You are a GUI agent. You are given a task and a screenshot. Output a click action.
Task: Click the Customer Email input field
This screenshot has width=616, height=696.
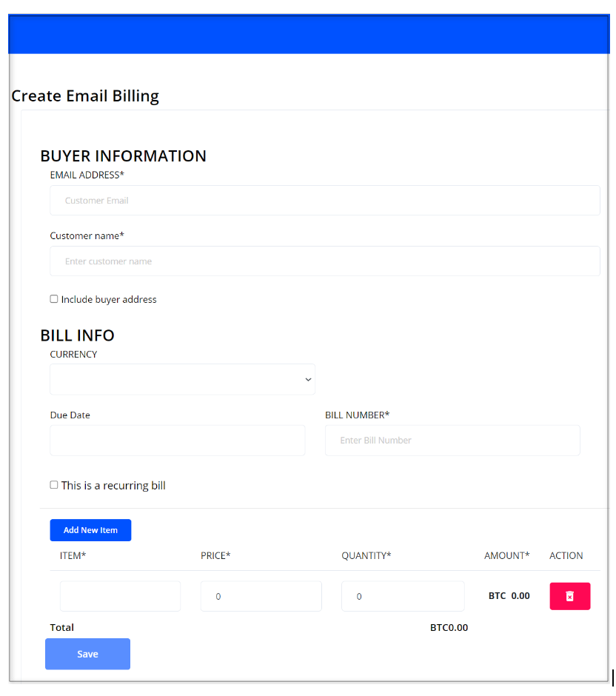(x=324, y=200)
